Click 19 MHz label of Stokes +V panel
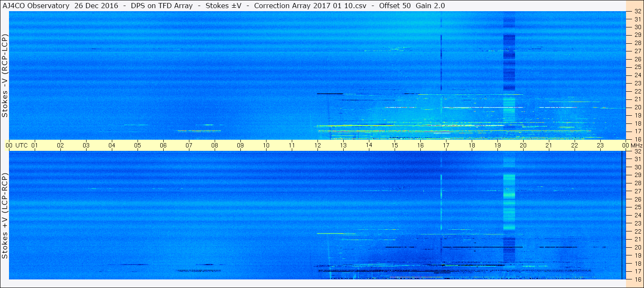The image size is (644, 288). [x=638, y=255]
